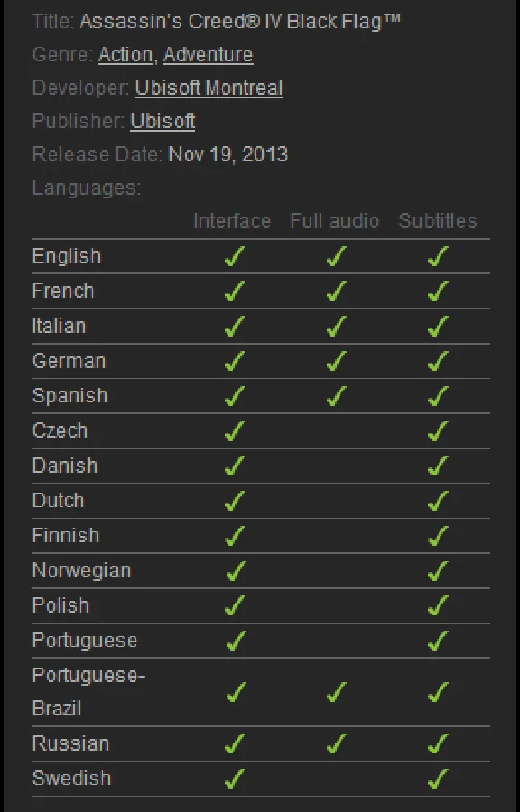
Task: Open the Adventure genre link
Action: click(209, 54)
